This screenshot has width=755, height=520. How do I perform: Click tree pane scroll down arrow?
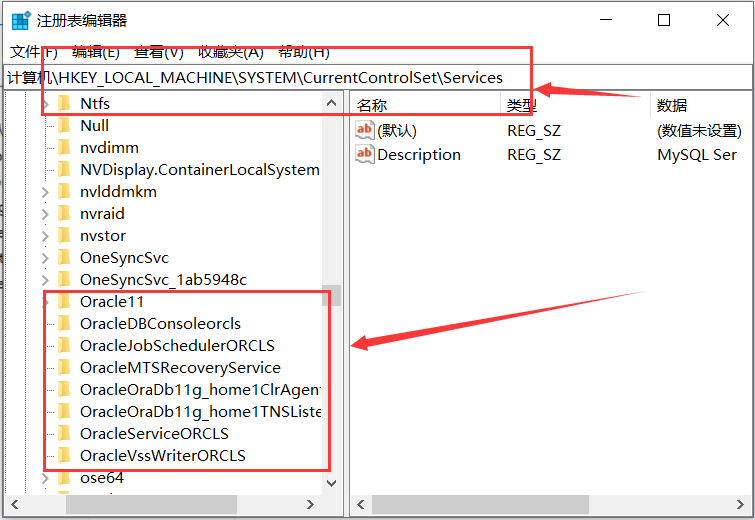(x=331, y=483)
